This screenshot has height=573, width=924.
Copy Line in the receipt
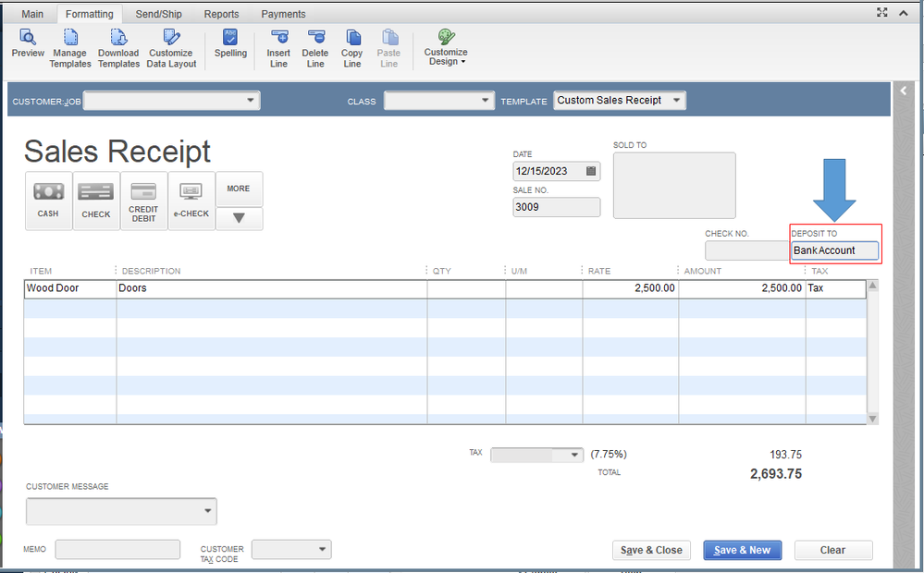pyautogui.click(x=351, y=48)
